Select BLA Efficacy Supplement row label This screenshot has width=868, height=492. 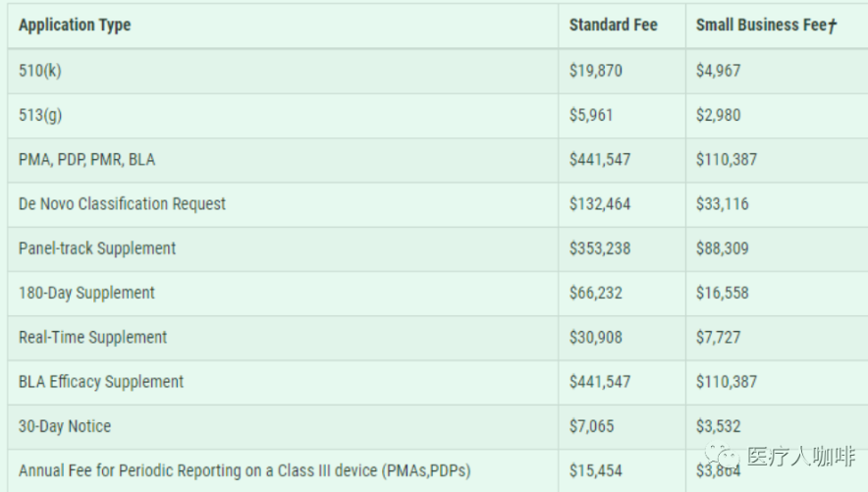[101, 382]
